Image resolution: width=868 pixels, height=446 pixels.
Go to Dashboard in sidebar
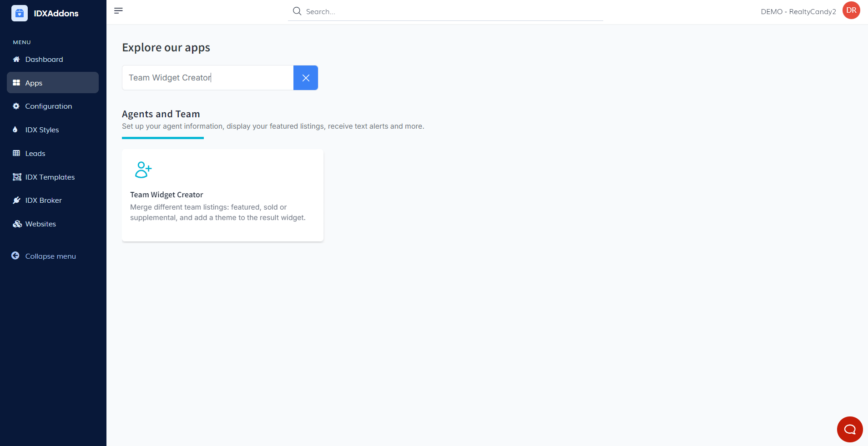[x=44, y=60]
